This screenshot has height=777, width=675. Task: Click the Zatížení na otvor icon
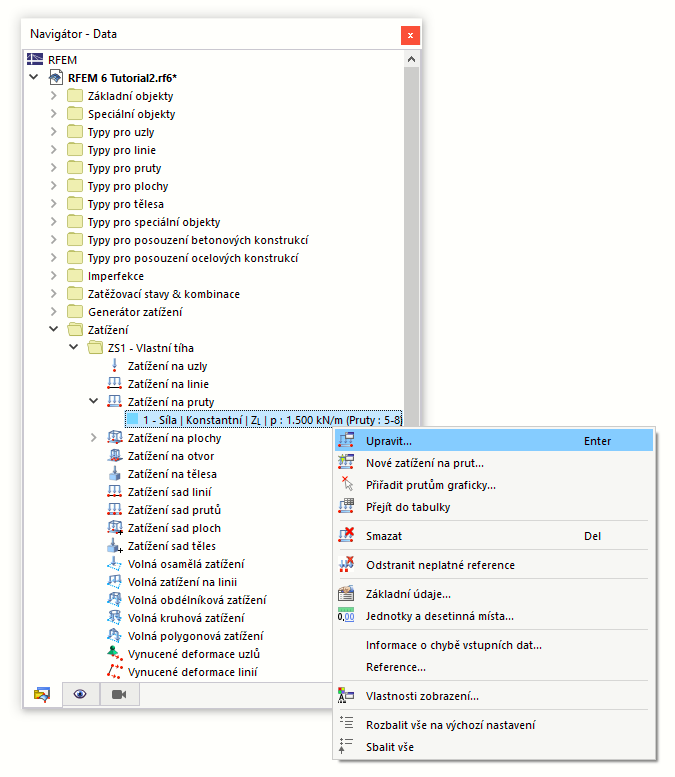click(x=114, y=455)
